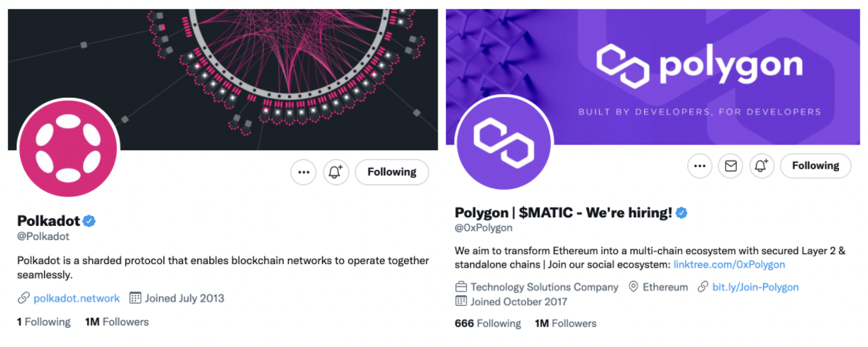This screenshot has height=347, width=868.
Task: Turn on notification bell for Polygon
Action: (x=762, y=166)
